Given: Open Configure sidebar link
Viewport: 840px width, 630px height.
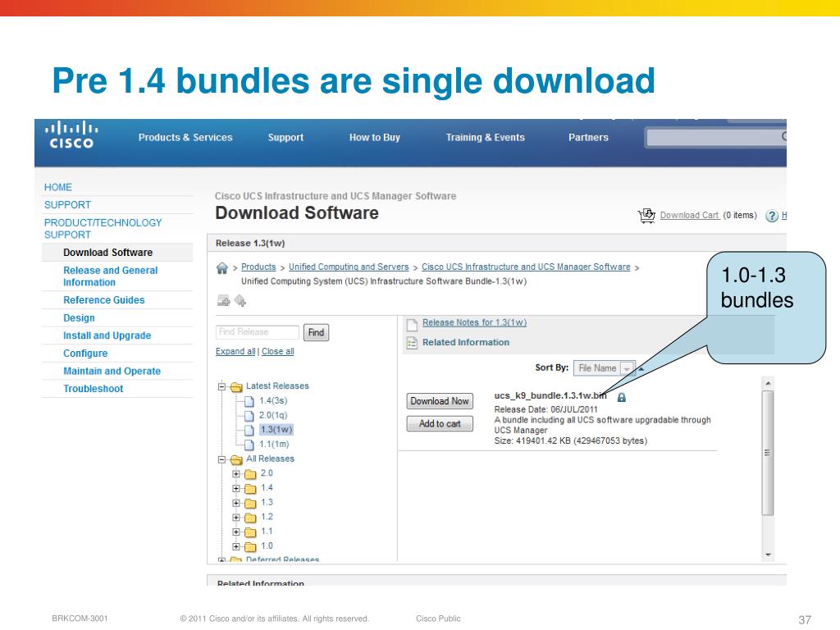Looking at the screenshot, I should (x=85, y=353).
